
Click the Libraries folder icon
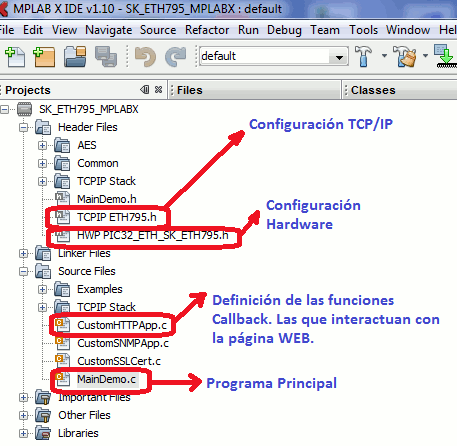coord(43,433)
